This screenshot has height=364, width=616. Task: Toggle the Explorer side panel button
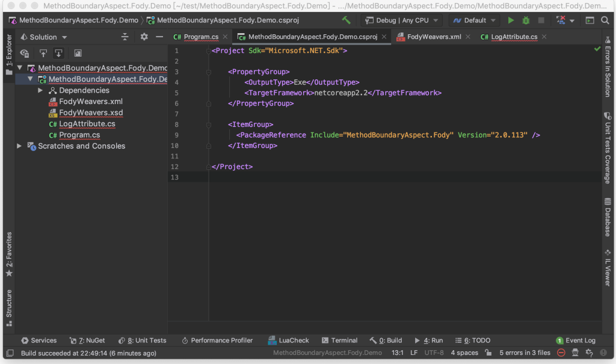[x=9, y=55]
